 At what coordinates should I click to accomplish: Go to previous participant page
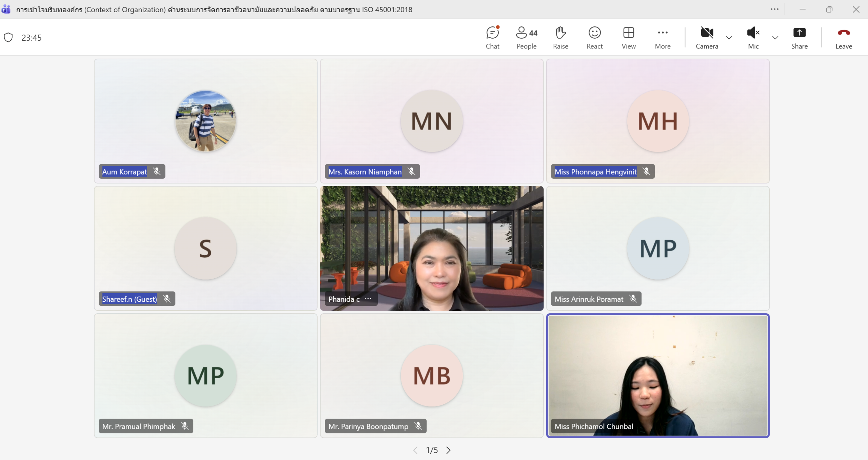pyautogui.click(x=415, y=450)
